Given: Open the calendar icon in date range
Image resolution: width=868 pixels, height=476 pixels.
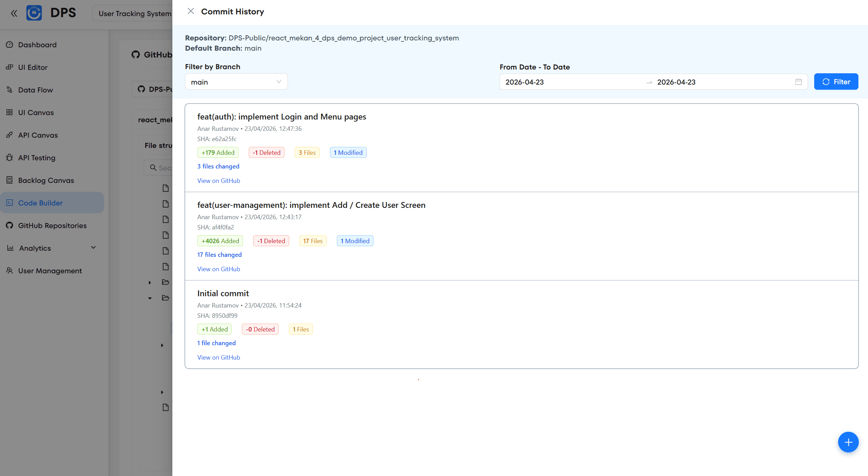Looking at the screenshot, I should pyautogui.click(x=798, y=82).
